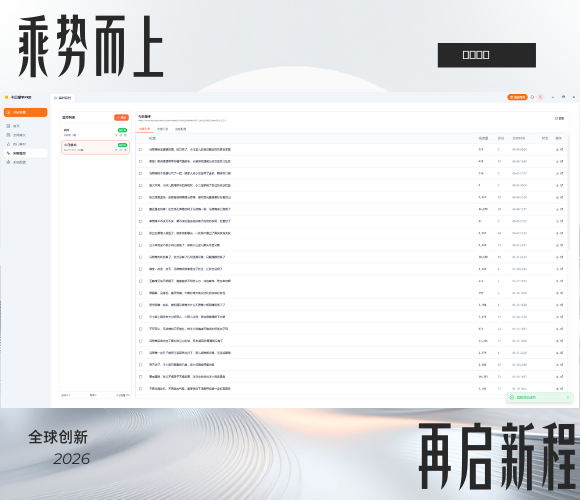The height and width of the screenshot is (500, 580).
Task: Click first action icon in second table row
Action: [557, 161]
